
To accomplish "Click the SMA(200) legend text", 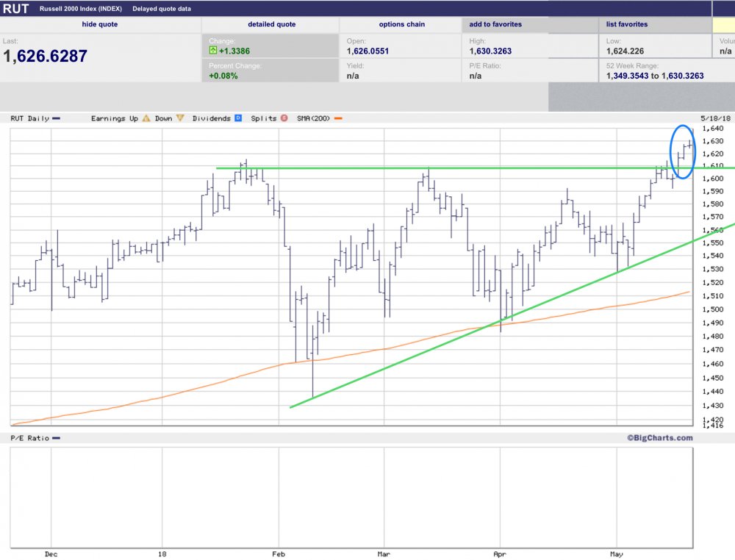I will point(313,118).
